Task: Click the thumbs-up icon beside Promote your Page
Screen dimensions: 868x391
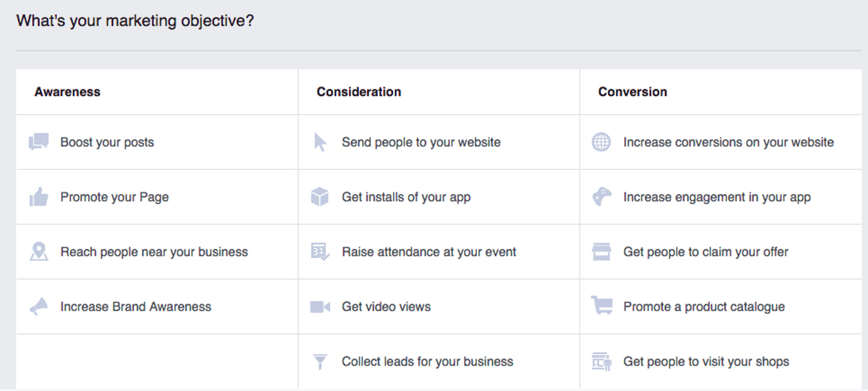Action: coord(39,197)
